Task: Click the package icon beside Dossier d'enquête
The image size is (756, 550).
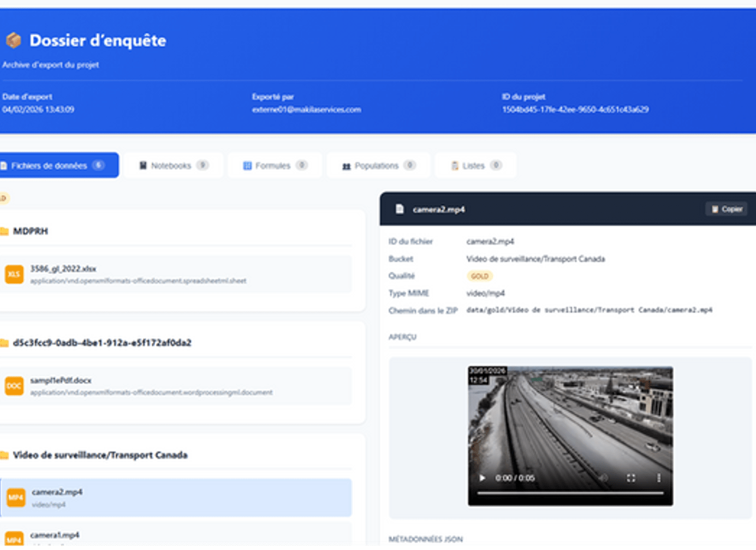Action: coord(14,40)
